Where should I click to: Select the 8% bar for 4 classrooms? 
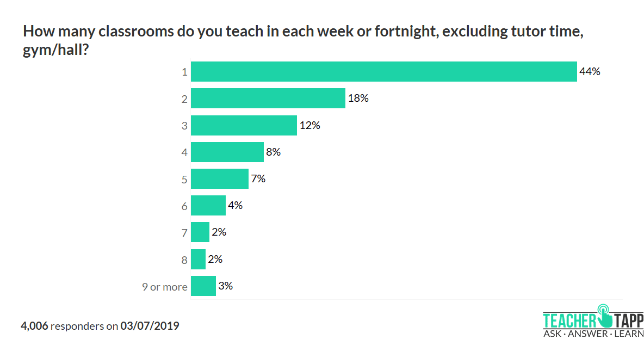point(227,152)
